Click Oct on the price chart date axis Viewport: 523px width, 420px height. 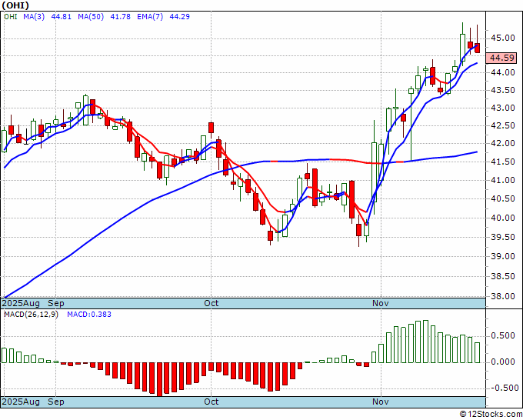pos(212,303)
